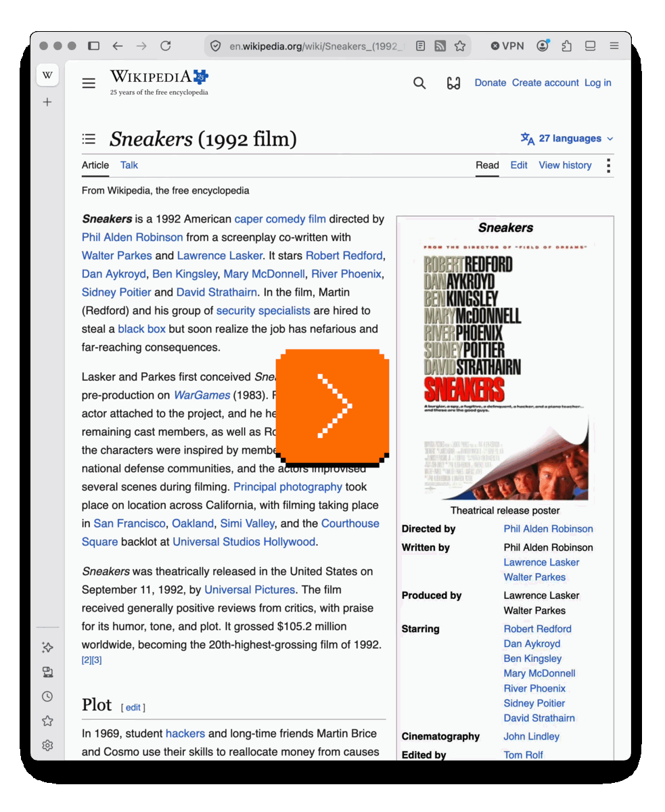Open the browser application hamburger menu
This screenshot has width=665, height=812.
(x=614, y=46)
